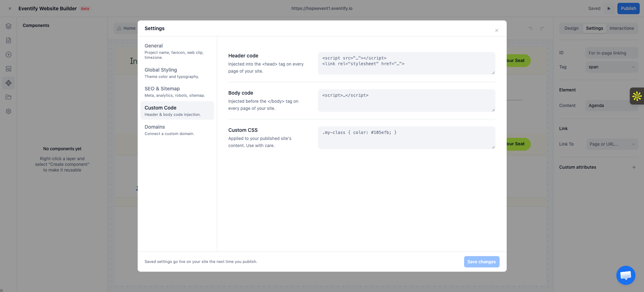
Task: Click the Save changes button
Action: 481,262
